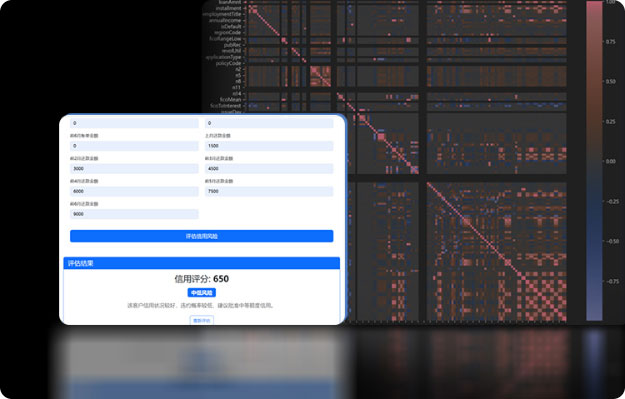625x399 pixels.
Task: Click the topmost left-column field showing 0
Action: [134, 123]
